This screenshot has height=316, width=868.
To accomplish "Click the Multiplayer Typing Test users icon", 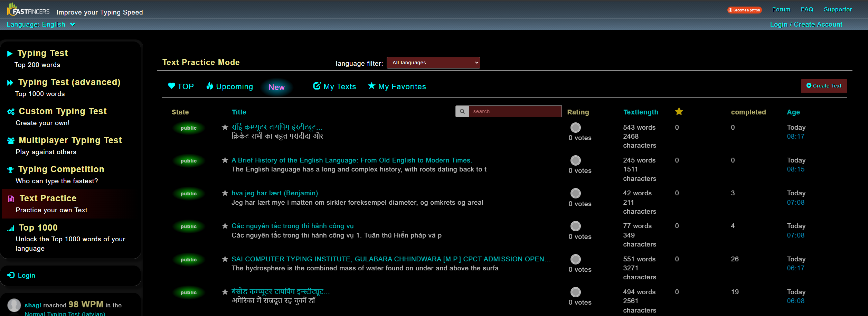I will click(11, 141).
